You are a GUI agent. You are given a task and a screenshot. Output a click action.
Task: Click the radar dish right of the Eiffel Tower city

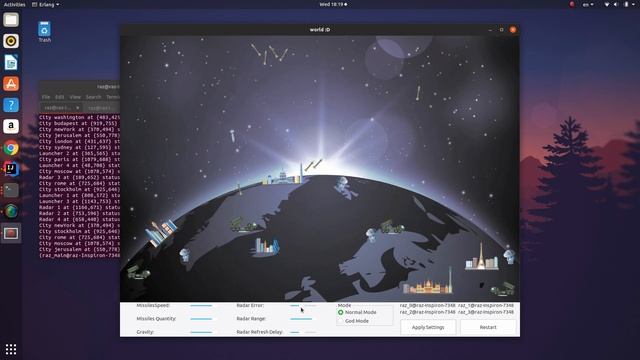[509, 255]
